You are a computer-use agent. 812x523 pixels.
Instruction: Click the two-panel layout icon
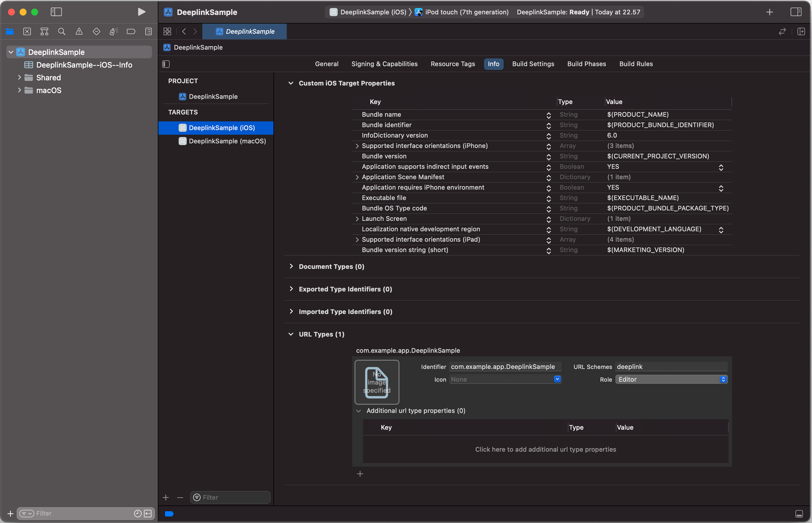797,12
